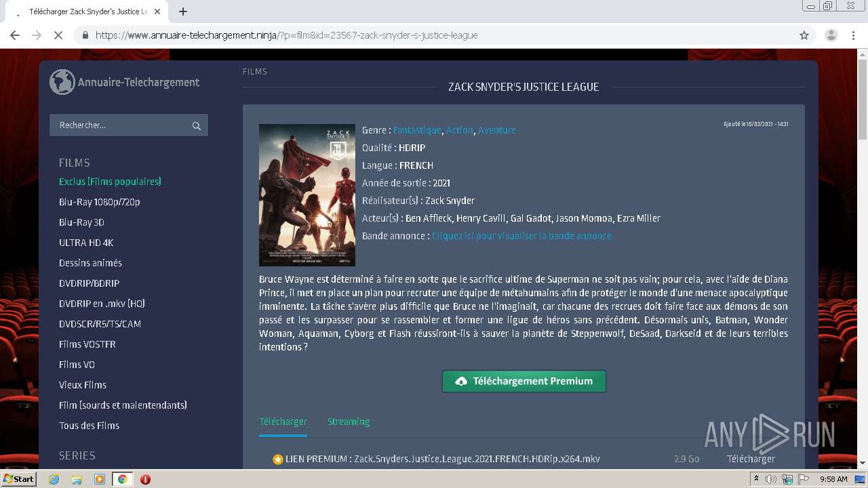The image size is (868, 488).
Task: Click the Fantastique genre link
Action: point(417,130)
